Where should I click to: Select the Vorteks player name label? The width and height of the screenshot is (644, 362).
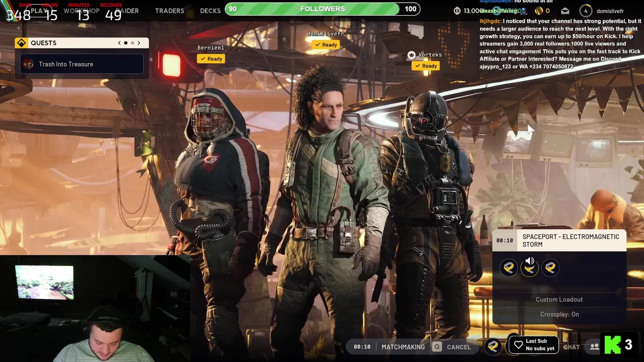tap(430, 55)
